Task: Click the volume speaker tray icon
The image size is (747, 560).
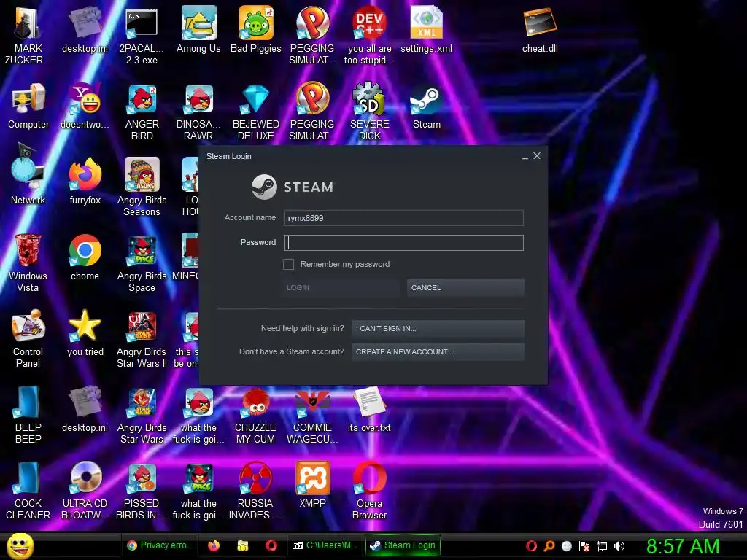Action: point(619,546)
